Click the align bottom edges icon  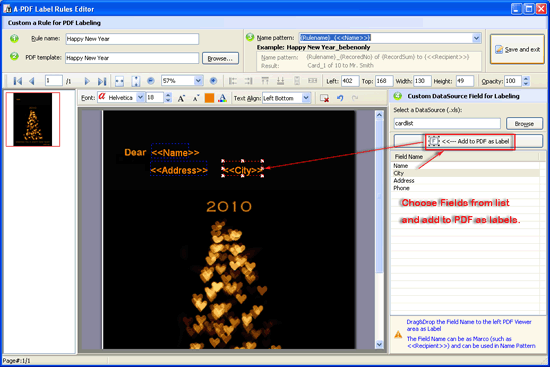coord(281,81)
